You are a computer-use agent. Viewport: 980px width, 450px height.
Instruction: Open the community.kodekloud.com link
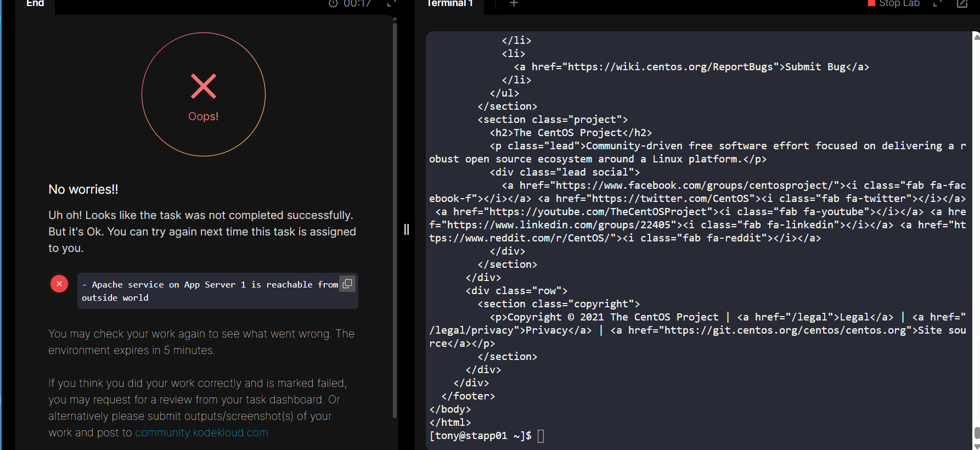pyautogui.click(x=201, y=432)
